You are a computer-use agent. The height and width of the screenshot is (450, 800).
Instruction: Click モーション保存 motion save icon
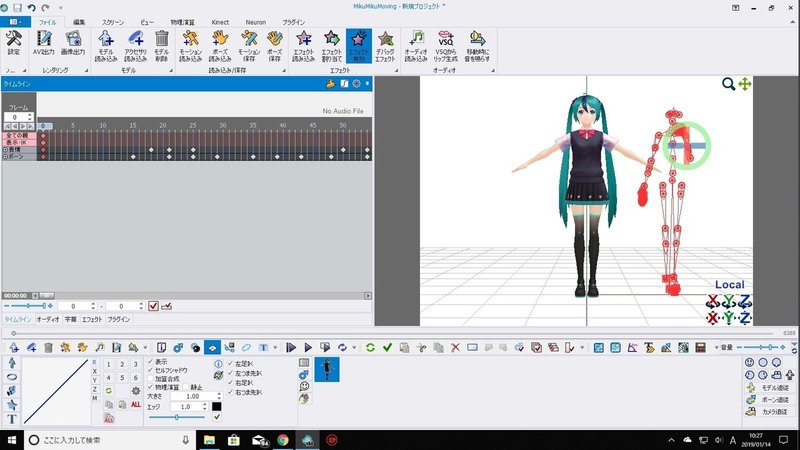coord(249,46)
